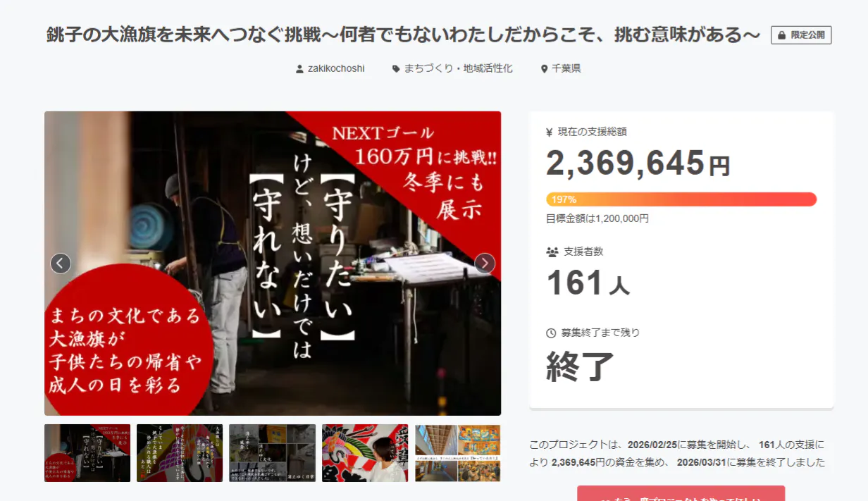Select the fourth thumbnail with woman and flag
This screenshot has height=501, width=868.
click(365, 453)
